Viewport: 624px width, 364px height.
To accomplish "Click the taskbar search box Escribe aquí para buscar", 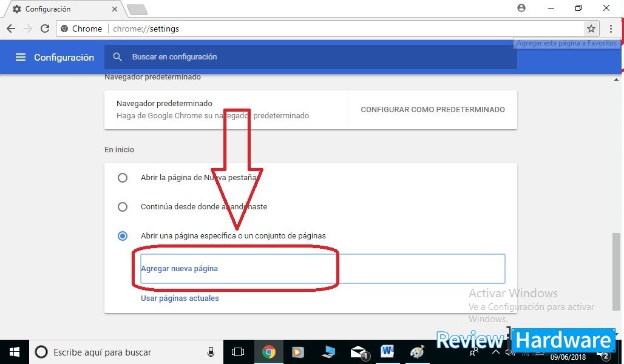I will point(126,352).
